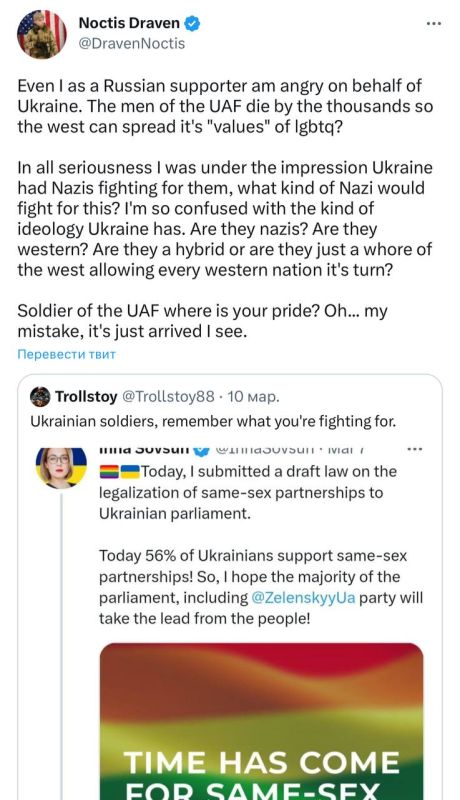Click the Trollstoy display name
Viewport: 460px width, 800px height.
pos(86,396)
